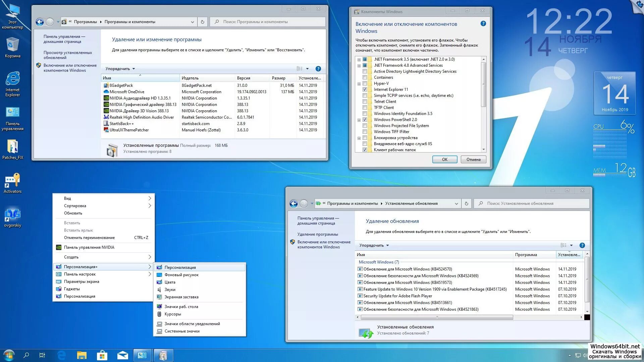The width and height of the screenshot is (644, 362).
Task: Expand the .NET Framework 3.5 node
Action: [x=359, y=60]
